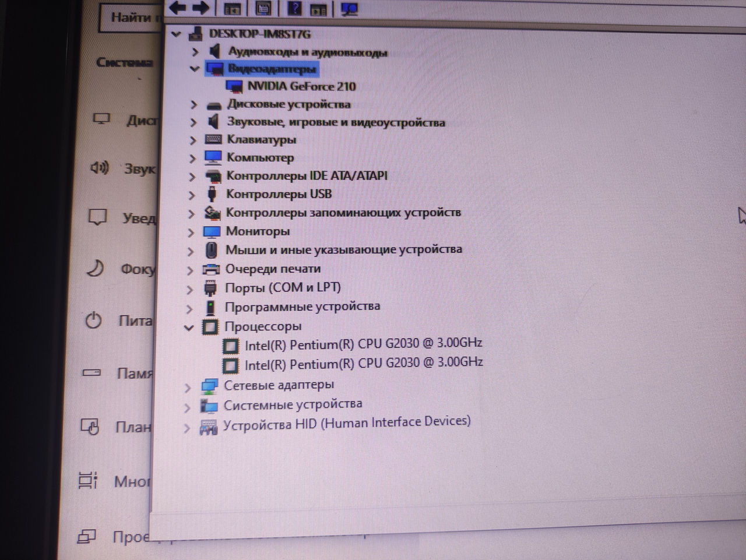Collapse the Процессоры category

(189, 327)
